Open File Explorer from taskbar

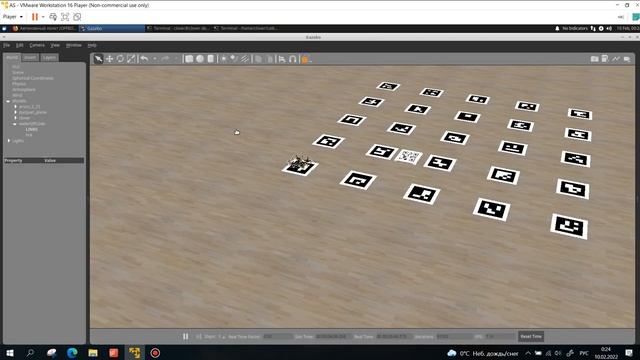[x=93, y=353]
